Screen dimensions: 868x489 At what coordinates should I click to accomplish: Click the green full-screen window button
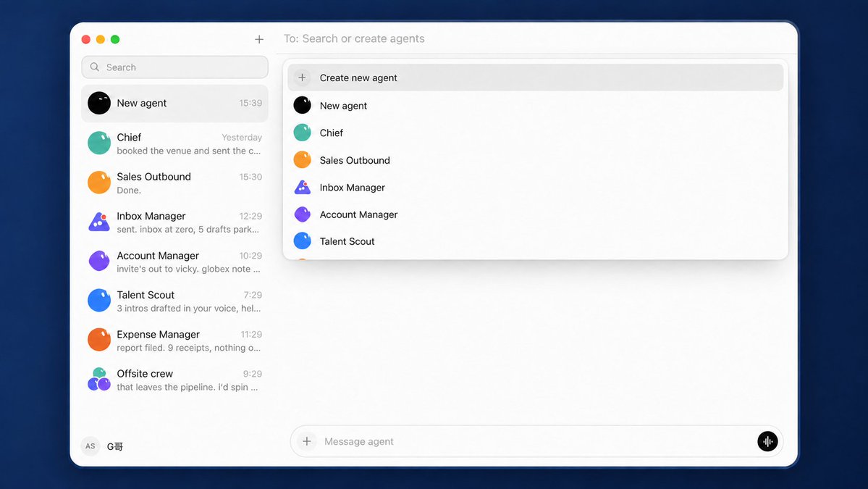[x=115, y=39]
